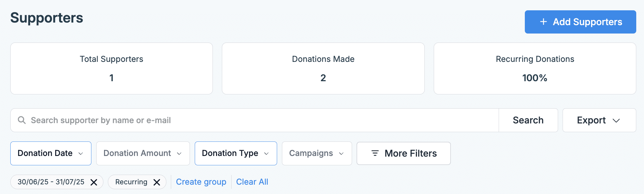Click the Campaigns chevron arrow

[342, 154]
